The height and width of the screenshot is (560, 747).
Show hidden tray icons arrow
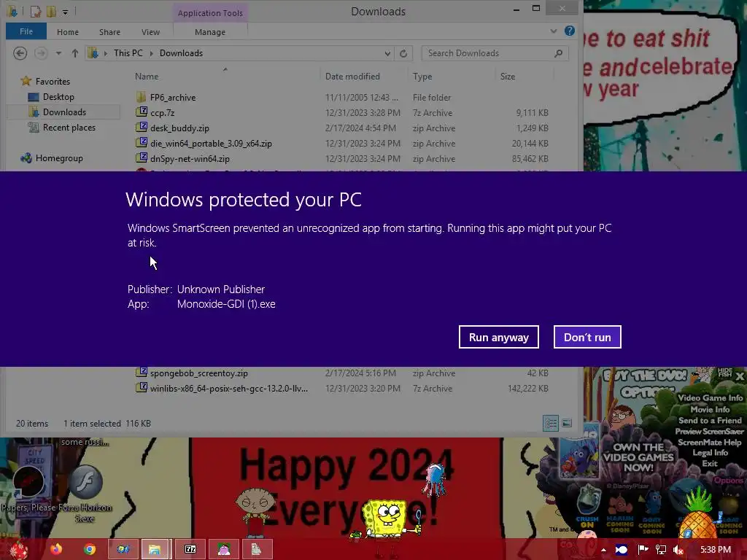[x=603, y=550]
